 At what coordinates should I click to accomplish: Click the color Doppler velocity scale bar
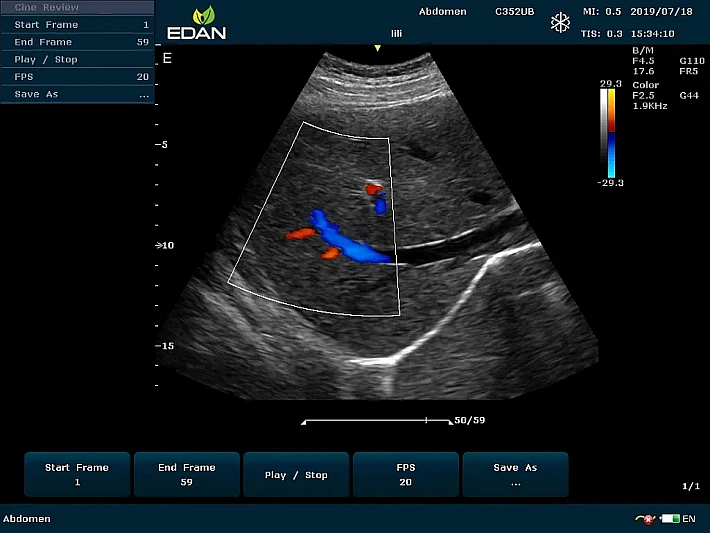pyautogui.click(x=611, y=133)
